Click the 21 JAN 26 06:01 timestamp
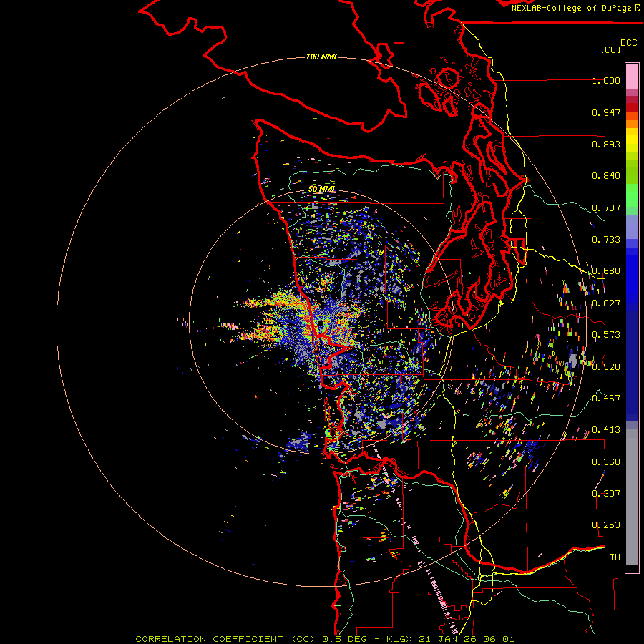The height and width of the screenshot is (644, 644). [467, 639]
